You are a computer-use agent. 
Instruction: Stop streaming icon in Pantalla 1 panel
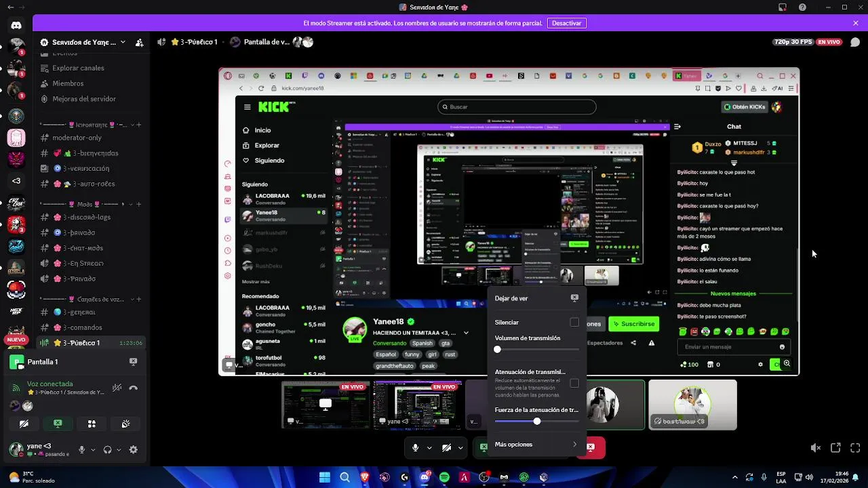134,362
